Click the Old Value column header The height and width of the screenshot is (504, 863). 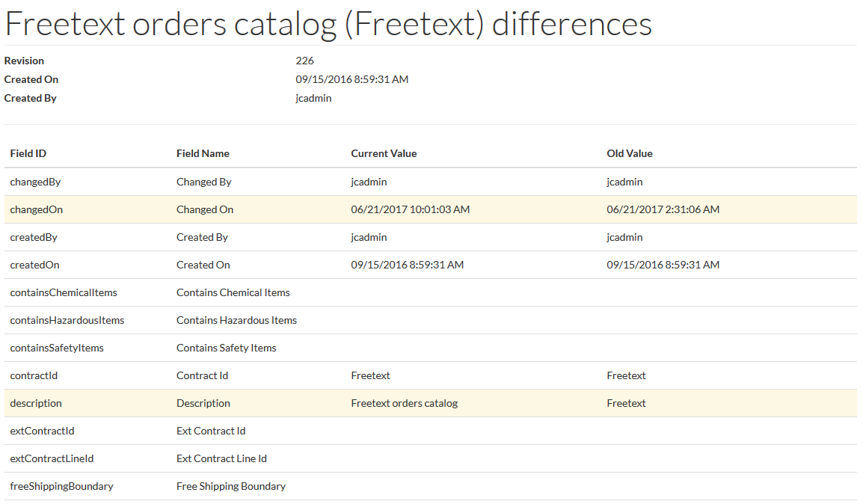coord(630,153)
